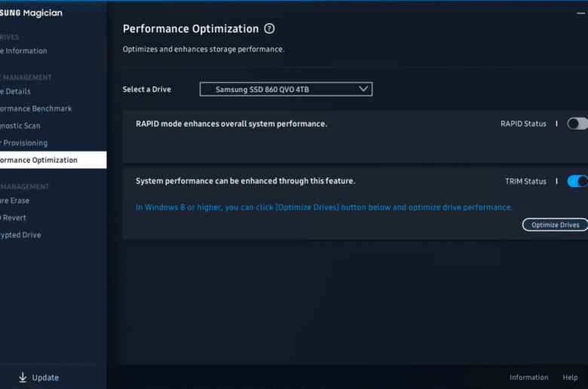Click the dropdown chevron beside Samsung SSD 860 QVO

click(x=363, y=89)
